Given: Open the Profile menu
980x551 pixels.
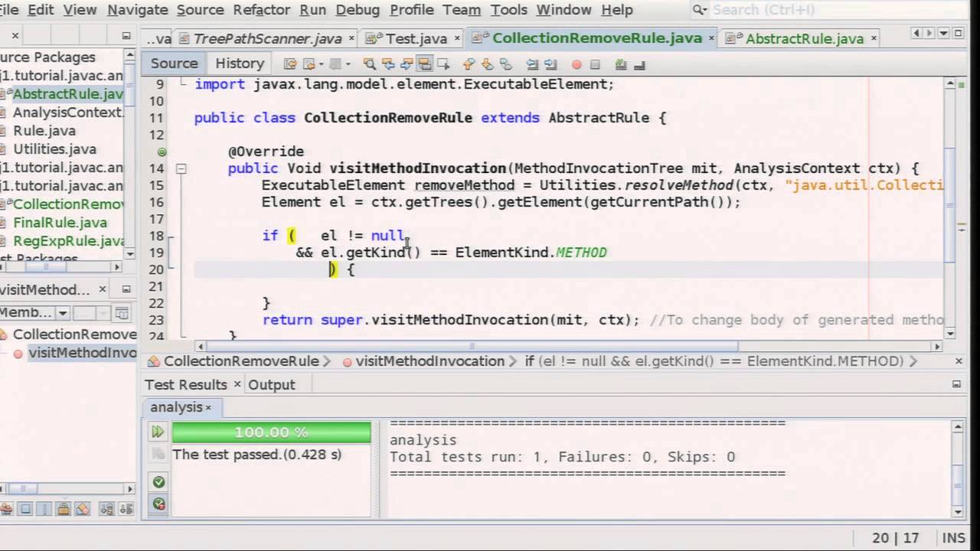Looking at the screenshot, I should click(412, 10).
